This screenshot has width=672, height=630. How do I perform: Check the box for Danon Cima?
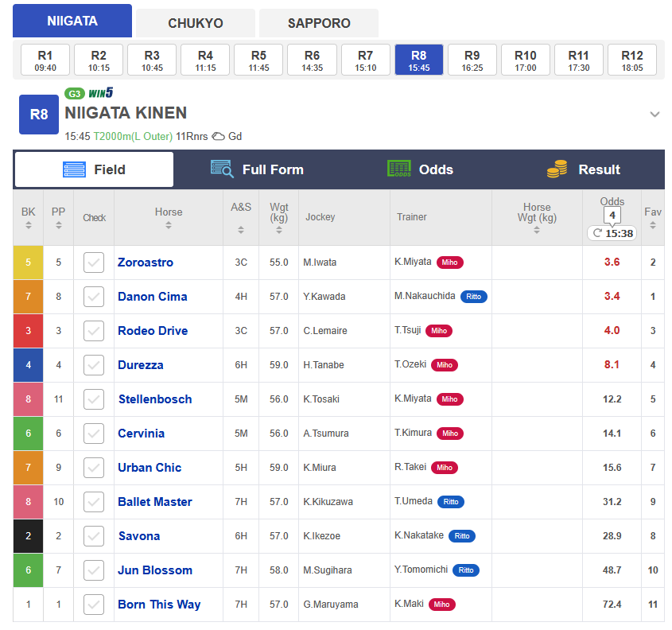pos(94,297)
